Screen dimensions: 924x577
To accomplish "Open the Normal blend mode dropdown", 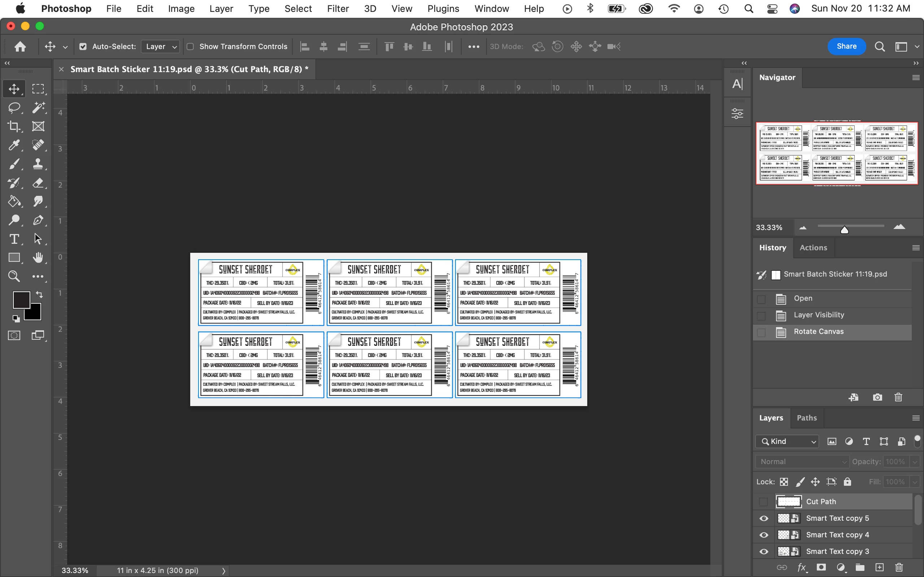I will click(802, 462).
